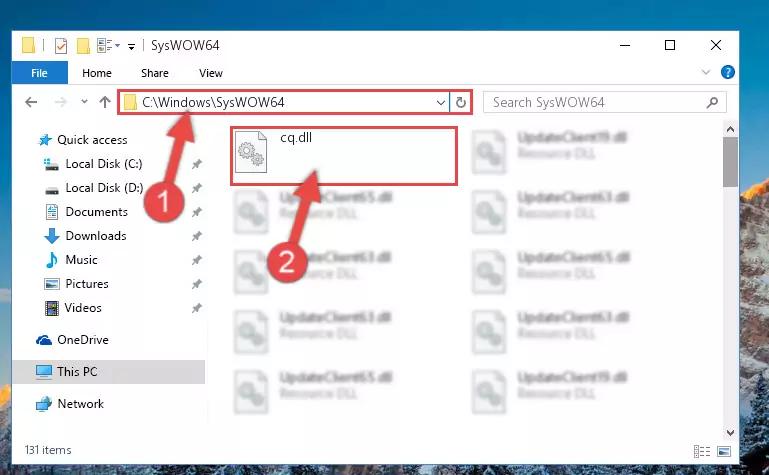The image size is (769, 475).
Task: Click the Properties icon in quick access toolbar
Action: [x=61, y=46]
